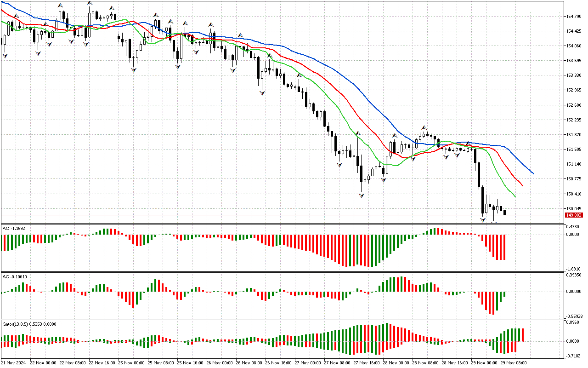Click the 154.425 price axis label
Image resolution: width=588 pixels, height=368 pixels.
575,31
